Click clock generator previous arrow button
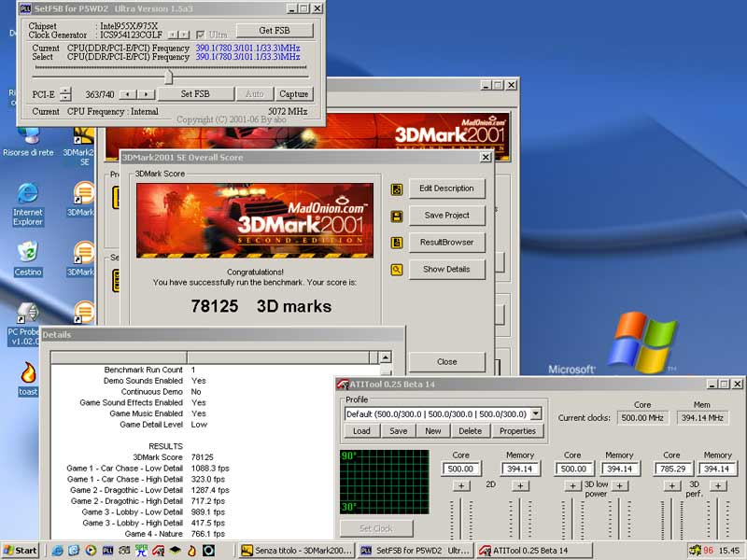Viewport: 747px width, 560px height. click(173, 35)
